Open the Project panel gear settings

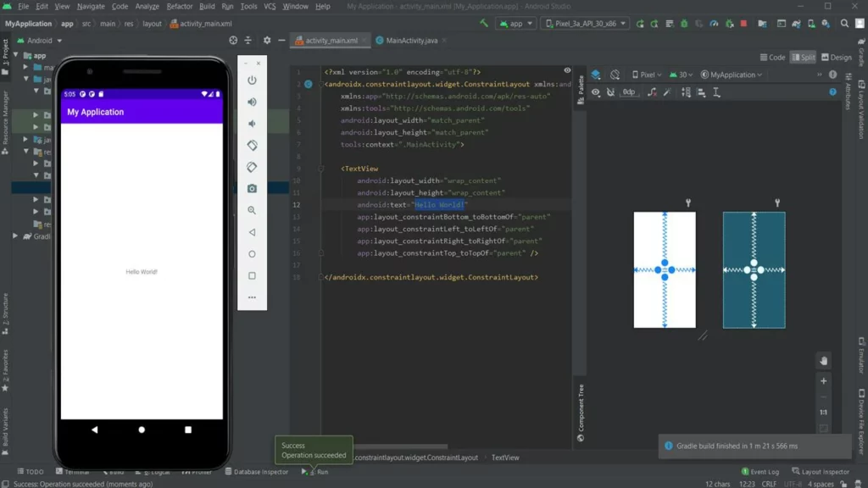pyautogui.click(x=267, y=40)
